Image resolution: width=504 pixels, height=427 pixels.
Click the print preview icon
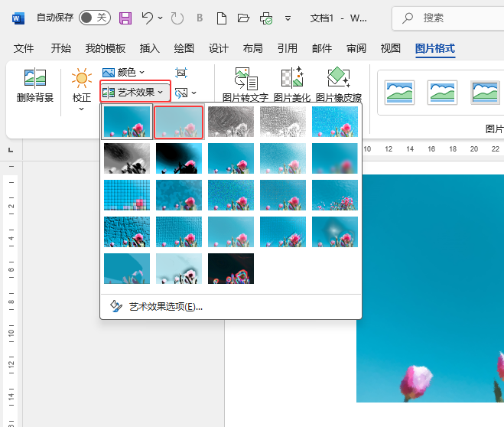[266, 18]
